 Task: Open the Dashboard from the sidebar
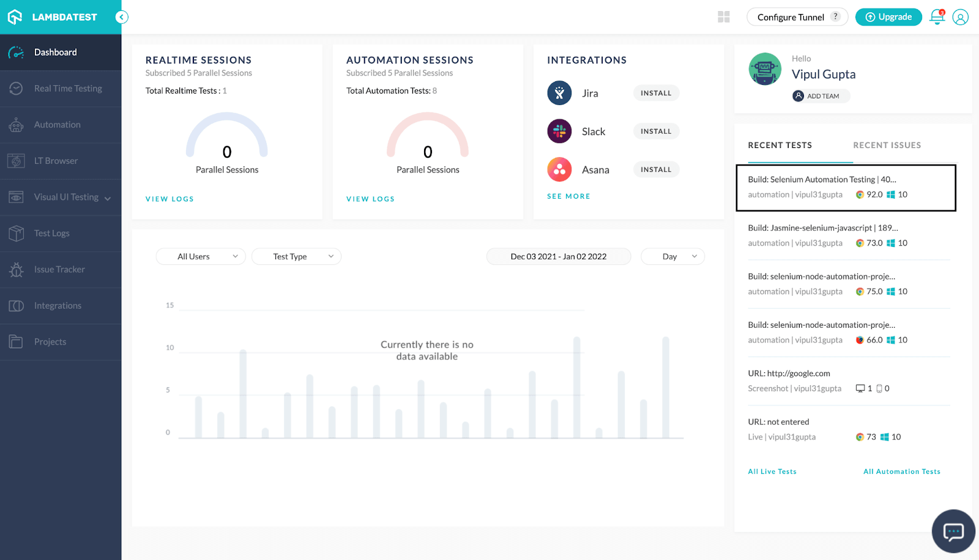pyautogui.click(x=55, y=52)
